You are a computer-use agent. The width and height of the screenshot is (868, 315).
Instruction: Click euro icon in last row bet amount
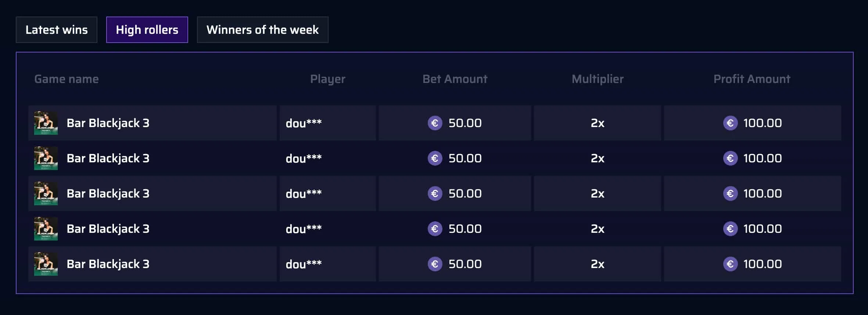pos(435,264)
